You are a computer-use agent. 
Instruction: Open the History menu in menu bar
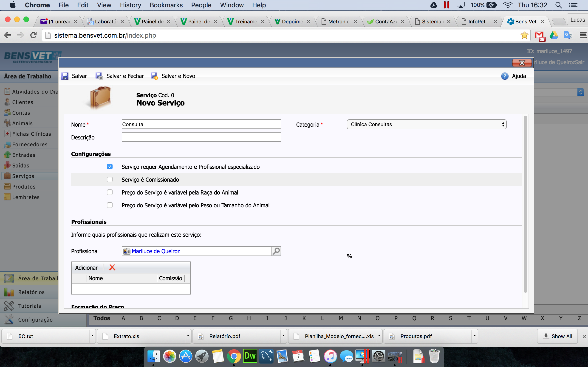[x=130, y=5]
